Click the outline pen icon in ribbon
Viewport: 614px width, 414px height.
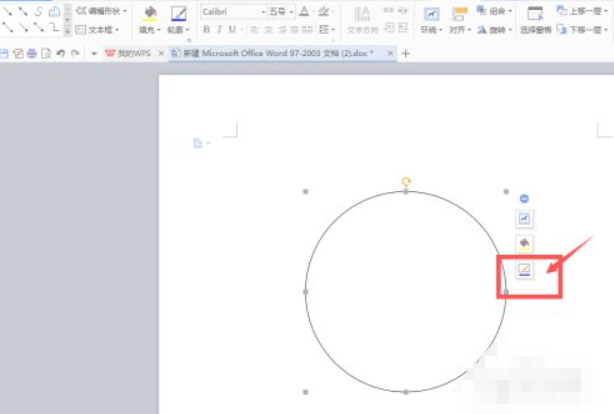[x=178, y=14]
